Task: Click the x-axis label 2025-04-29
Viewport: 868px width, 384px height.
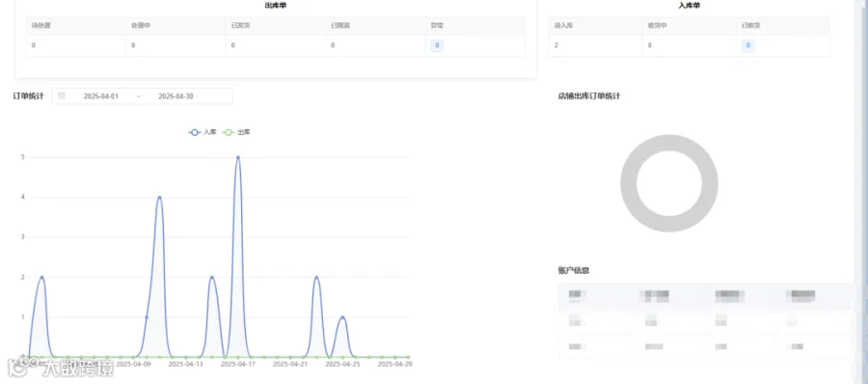Action: tap(395, 364)
